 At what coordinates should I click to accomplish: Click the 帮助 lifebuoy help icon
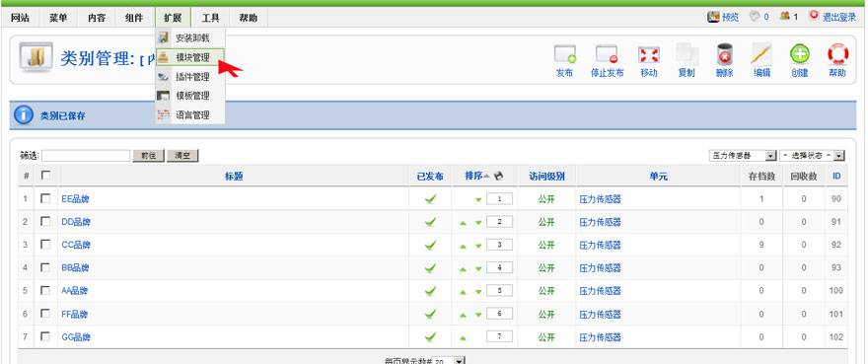tap(837, 54)
